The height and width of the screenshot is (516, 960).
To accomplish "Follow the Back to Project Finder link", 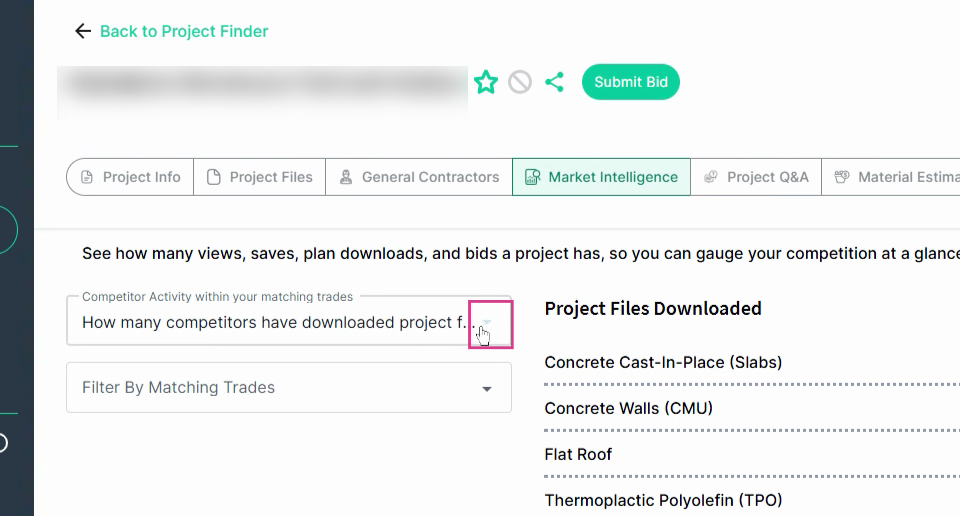I will [184, 31].
